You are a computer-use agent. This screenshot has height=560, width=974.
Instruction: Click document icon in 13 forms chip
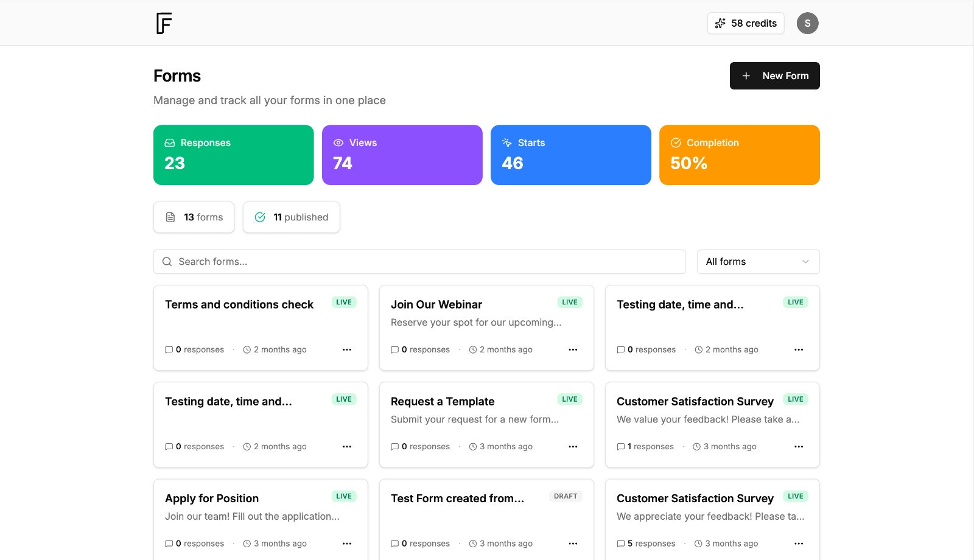tap(170, 217)
